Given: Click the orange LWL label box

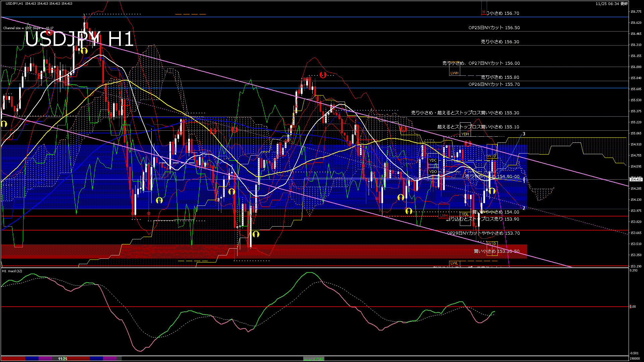Looking at the screenshot, I should click(x=454, y=263).
